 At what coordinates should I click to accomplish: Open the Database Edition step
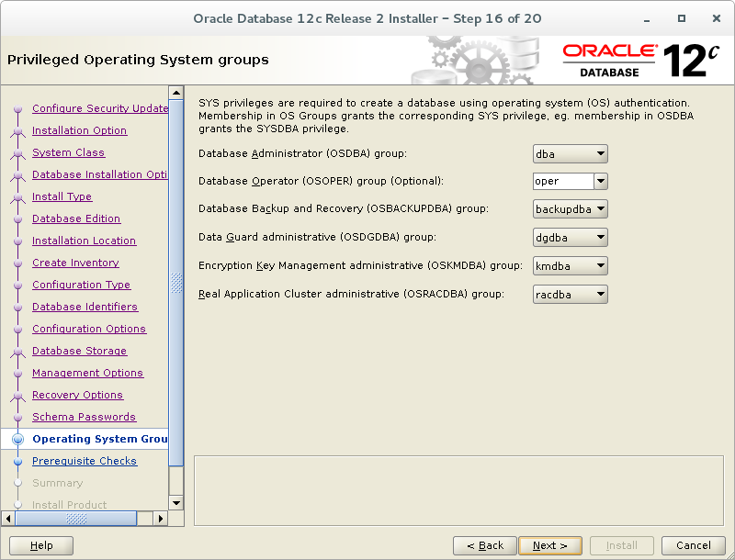pos(76,218)
